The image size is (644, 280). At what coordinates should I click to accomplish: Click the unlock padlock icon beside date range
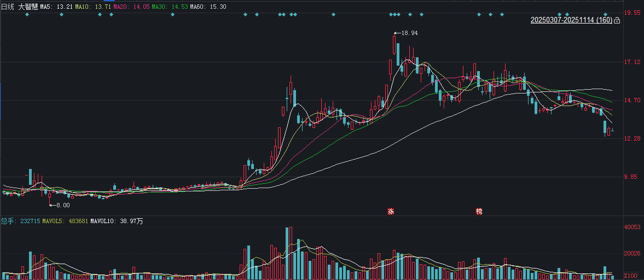tap(617, 20)
